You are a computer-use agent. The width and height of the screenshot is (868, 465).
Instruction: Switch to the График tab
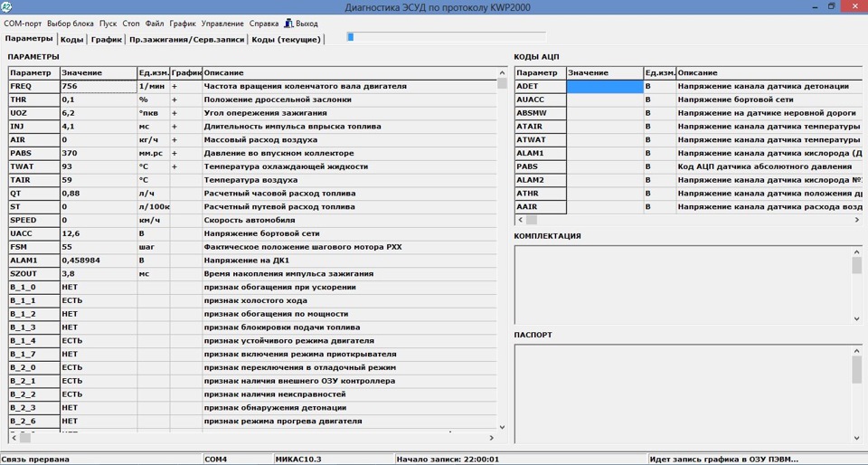coord(107,39)
